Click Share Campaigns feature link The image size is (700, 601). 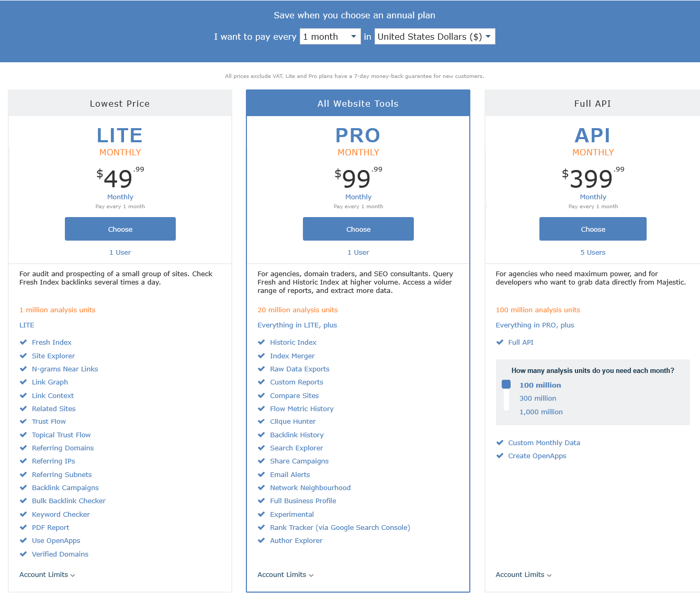[x=299, y=461]
